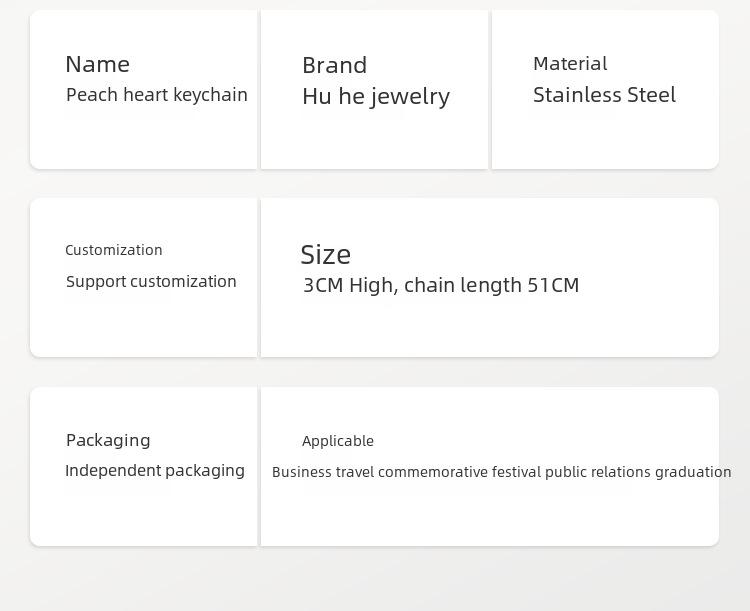Click the Packaging label
This screenshot has height=611, width=750.
tap(108, 440)
